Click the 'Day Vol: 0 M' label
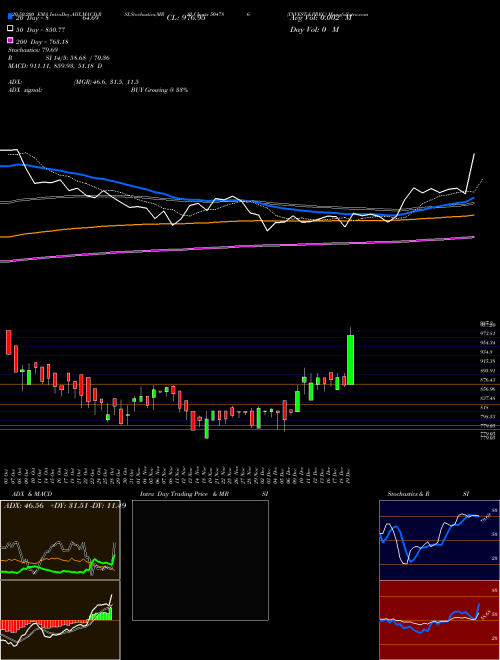500x660 pixels. pyautogui.click(x=314, y=29)
